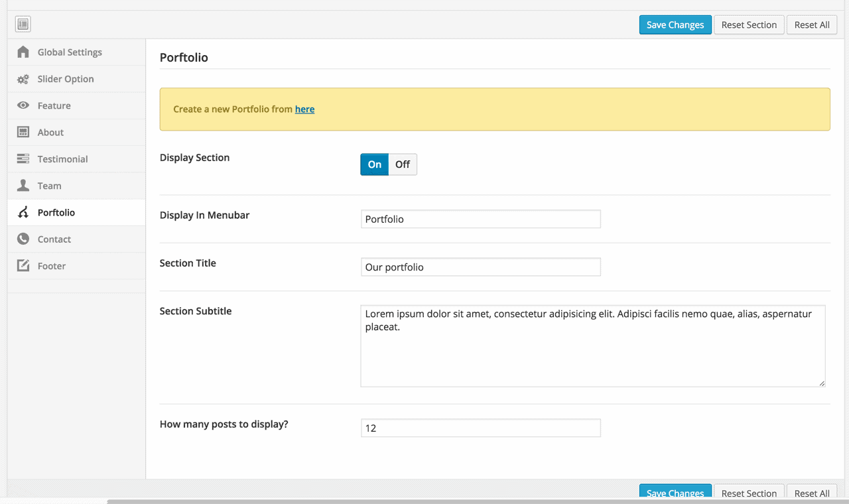Click the expand options icon top-left
This screenshot has height=504, width=849.
click(x=23, y=25)
